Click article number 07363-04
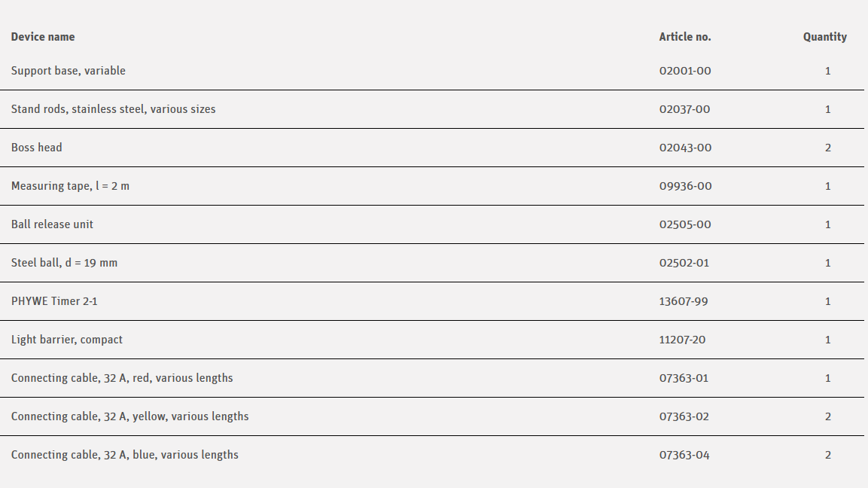 click(684, 455)
